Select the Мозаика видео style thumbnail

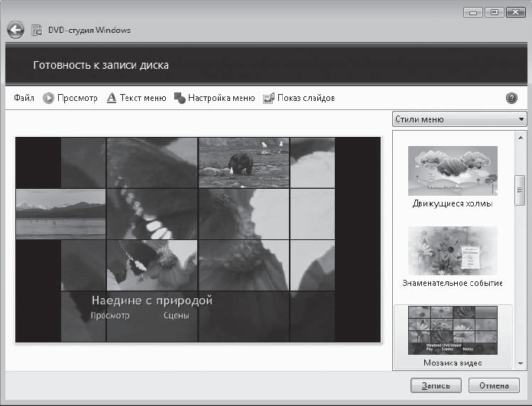[x=453, y=330]
